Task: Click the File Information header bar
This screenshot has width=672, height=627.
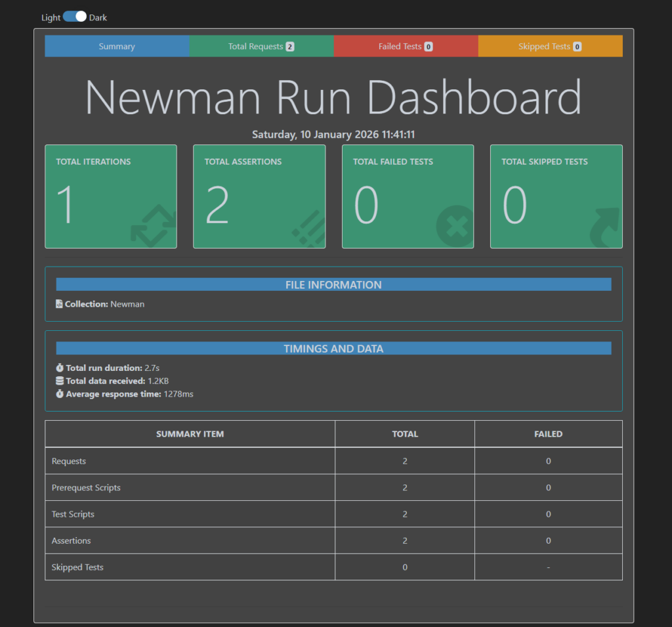Action: click(333, 285)
